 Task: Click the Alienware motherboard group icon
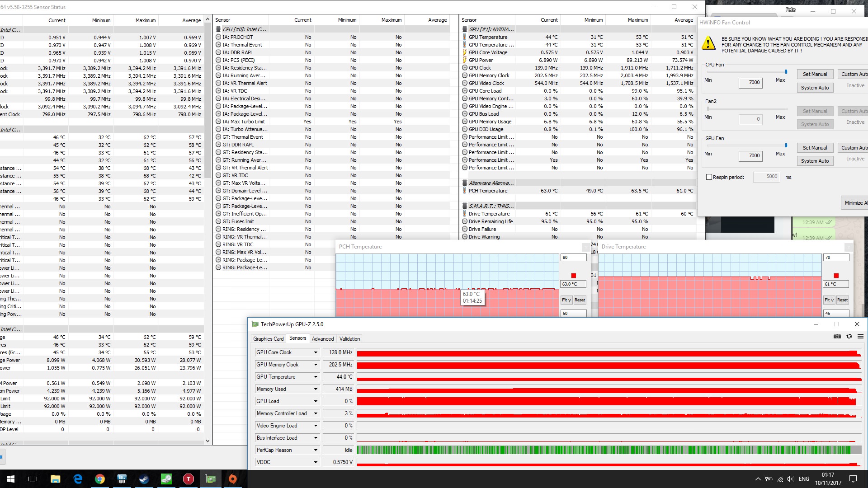pyautogui.click(x=464, y=183)
